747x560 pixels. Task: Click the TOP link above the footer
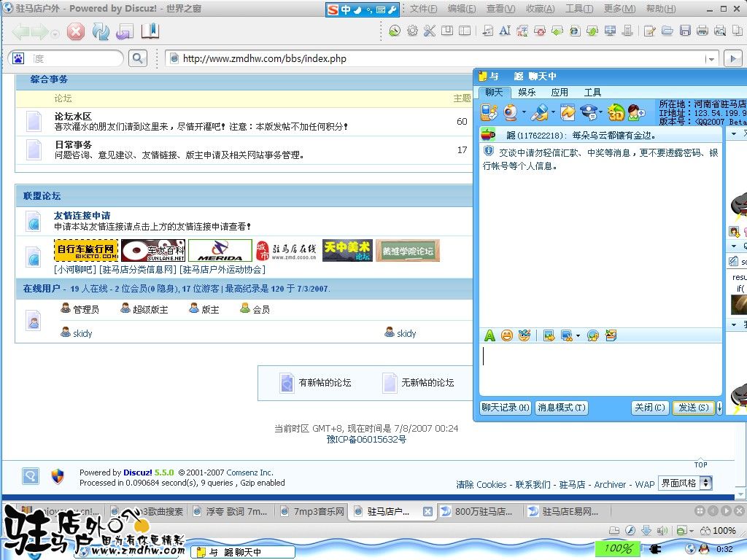pyautogui.click(x=700, y=464)
